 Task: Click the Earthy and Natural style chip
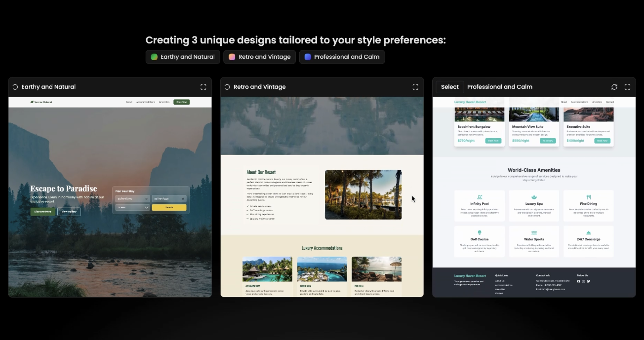(183, 57)
